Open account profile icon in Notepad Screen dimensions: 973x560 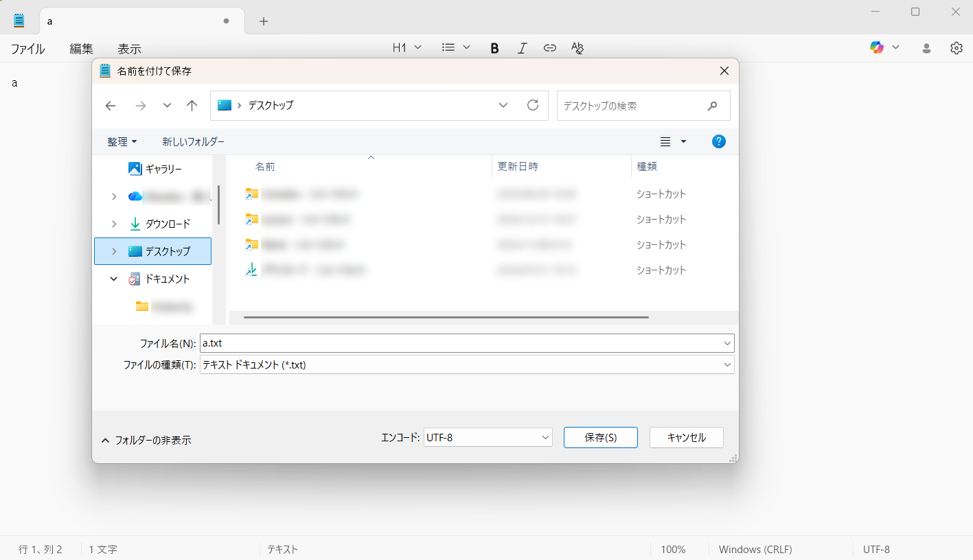[926, 48]
